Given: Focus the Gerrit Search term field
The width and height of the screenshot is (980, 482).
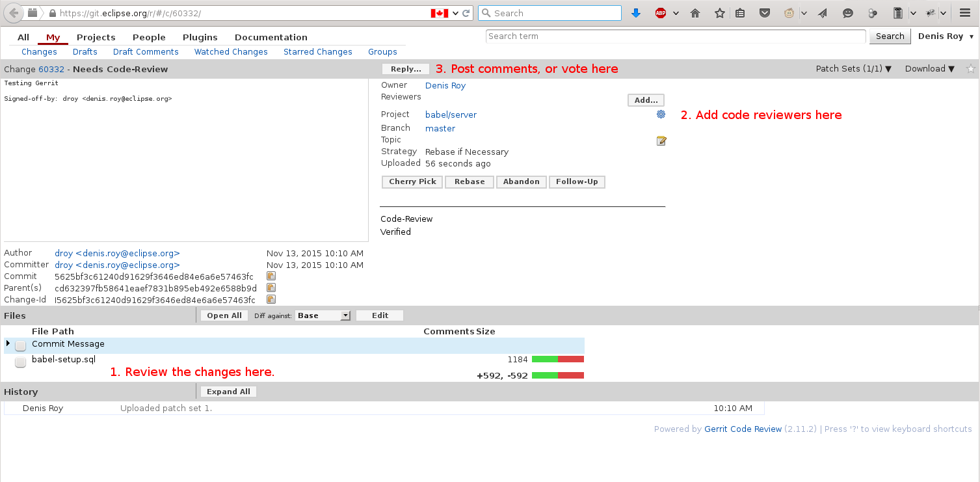Looking at the screenshot, I should click(676, 36).
